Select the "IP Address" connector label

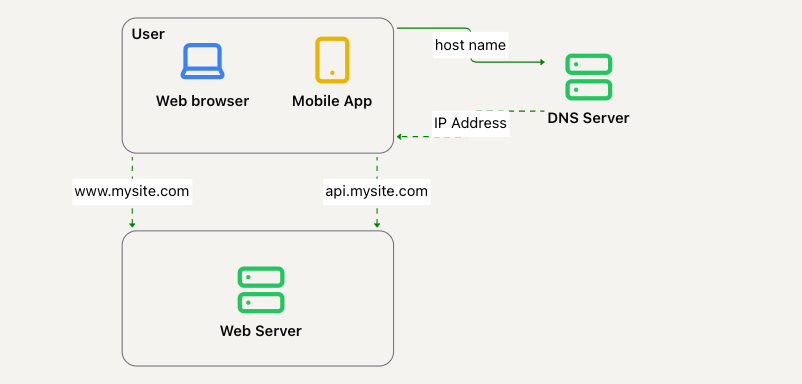(471, 123)
